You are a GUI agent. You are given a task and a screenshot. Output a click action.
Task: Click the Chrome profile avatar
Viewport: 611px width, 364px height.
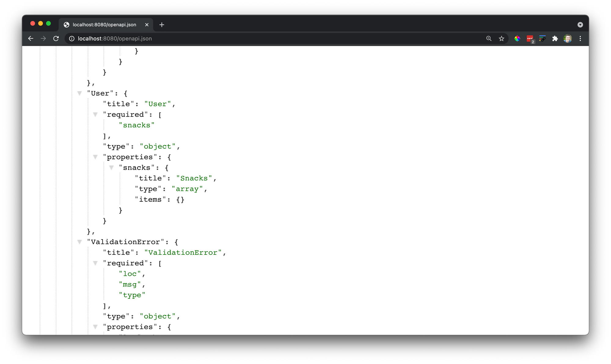(568, 38)
